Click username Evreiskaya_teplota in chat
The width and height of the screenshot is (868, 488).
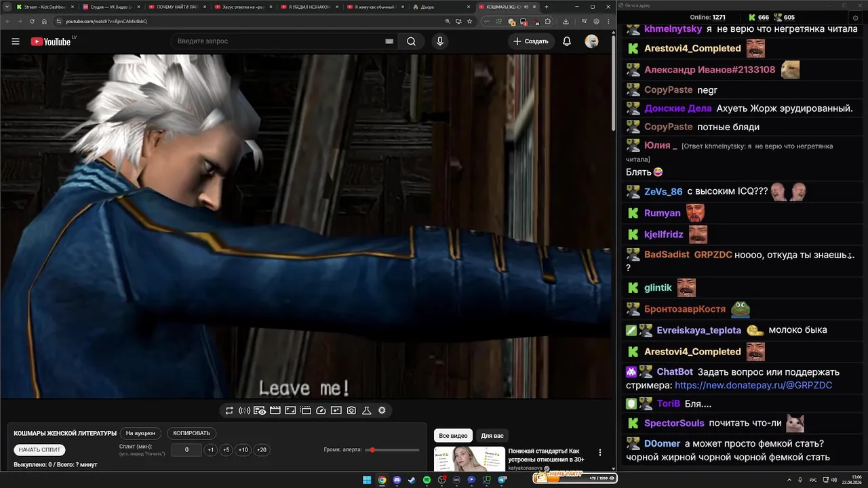(698, 330)
